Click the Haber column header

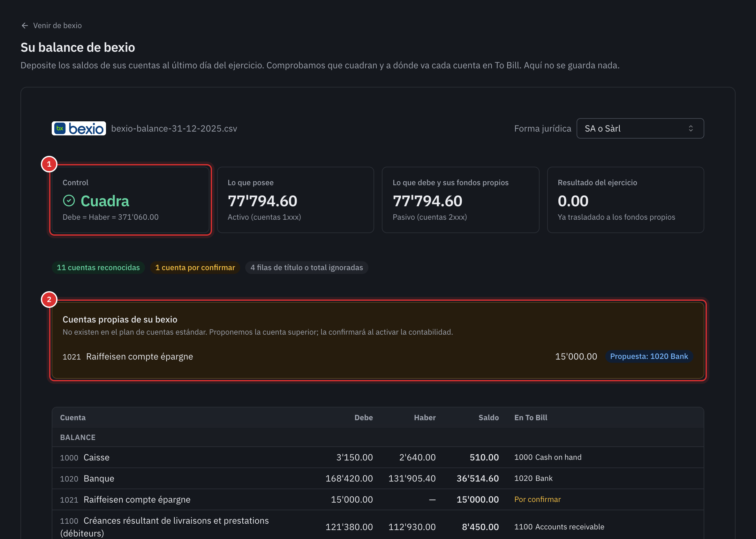(425, 418)
